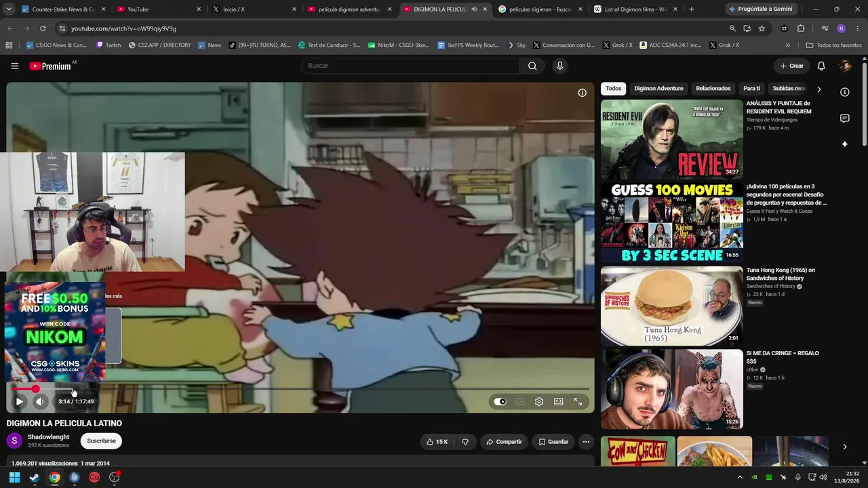Image resolution: width=868 pixels, height=488 pixels.
Task: Switch the player to theater mode
Action: 558,402
